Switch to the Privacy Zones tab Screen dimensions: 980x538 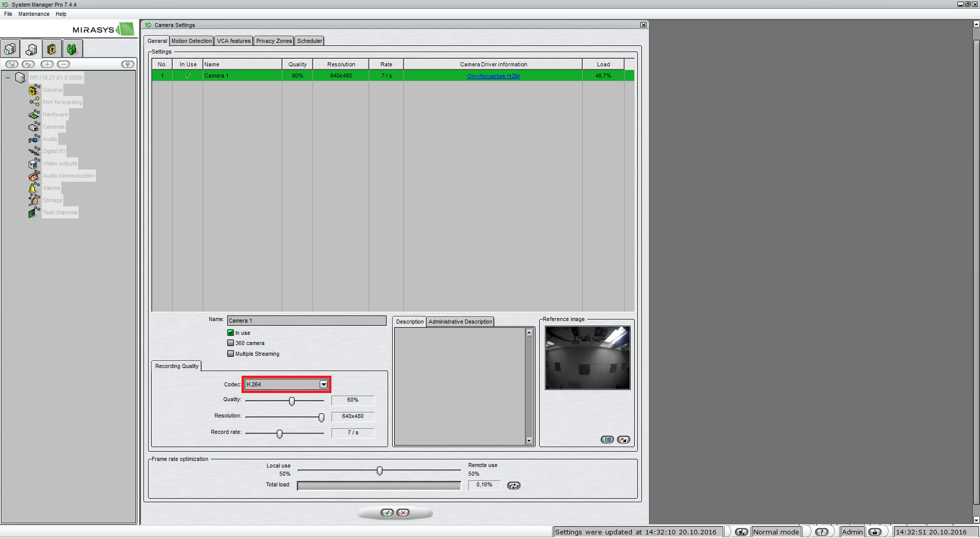274,41
